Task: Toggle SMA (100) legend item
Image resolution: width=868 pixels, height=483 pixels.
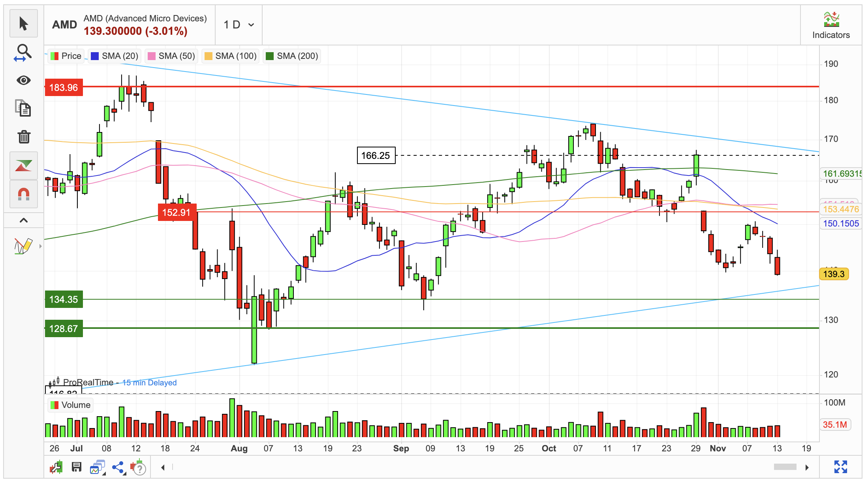Action: 231,56
